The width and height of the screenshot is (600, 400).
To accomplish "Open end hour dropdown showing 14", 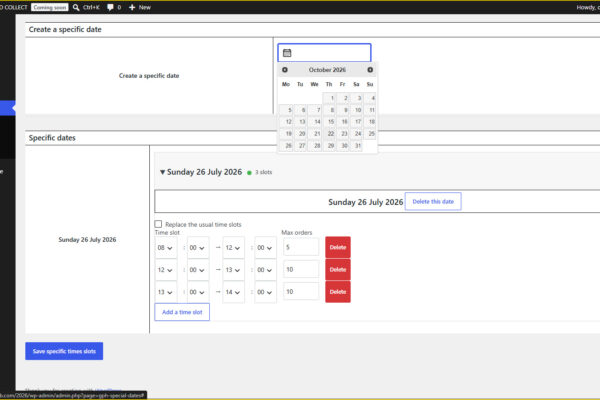I will tap(233, 292).
